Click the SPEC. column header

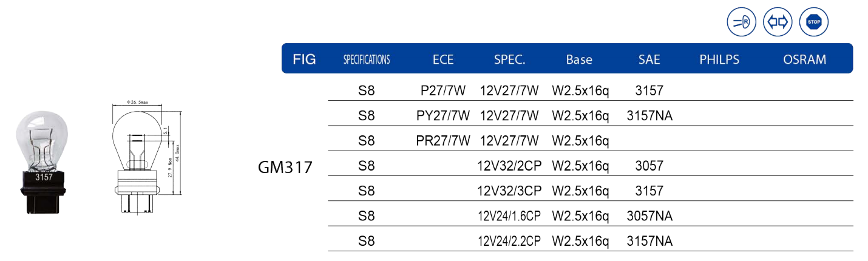[509, 59]
